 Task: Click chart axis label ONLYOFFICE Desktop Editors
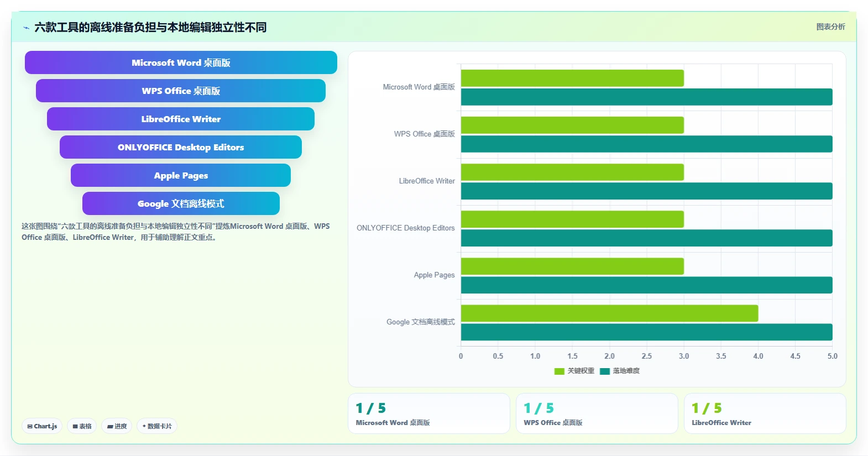click(x=405, y=228)
